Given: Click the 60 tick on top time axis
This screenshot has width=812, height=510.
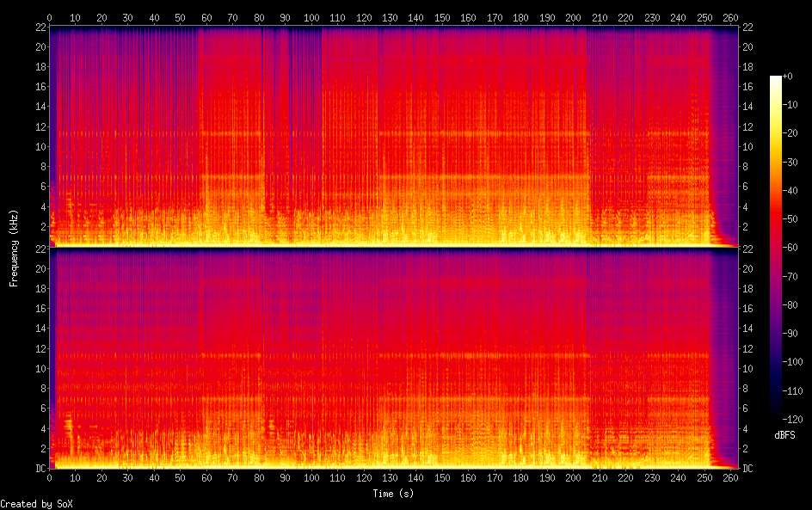Looking at the screenshot, I should point(206,17).
